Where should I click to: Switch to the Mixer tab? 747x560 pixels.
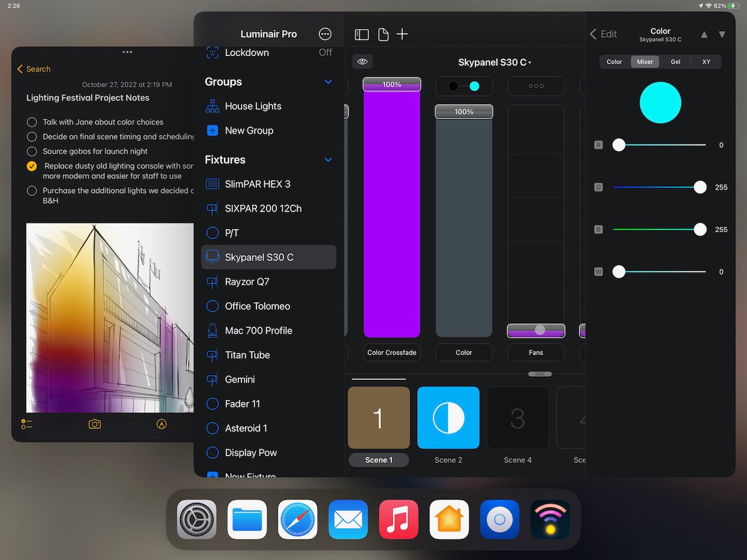coord(645,62)
